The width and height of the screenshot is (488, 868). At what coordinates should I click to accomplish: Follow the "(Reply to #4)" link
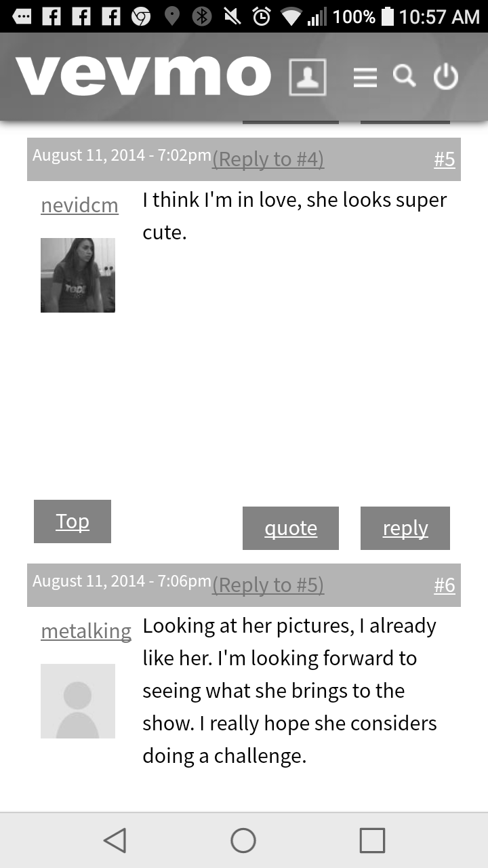pos(268,159)
